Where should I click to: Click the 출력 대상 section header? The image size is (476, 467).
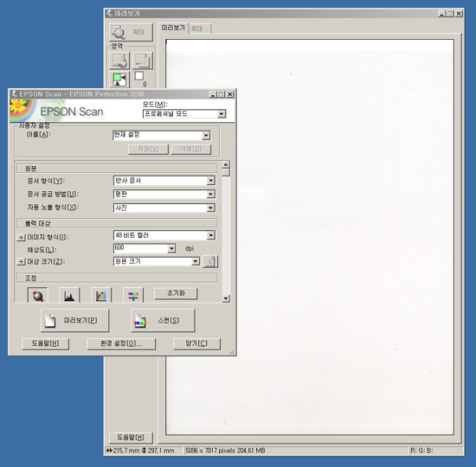tap(117, 223)
